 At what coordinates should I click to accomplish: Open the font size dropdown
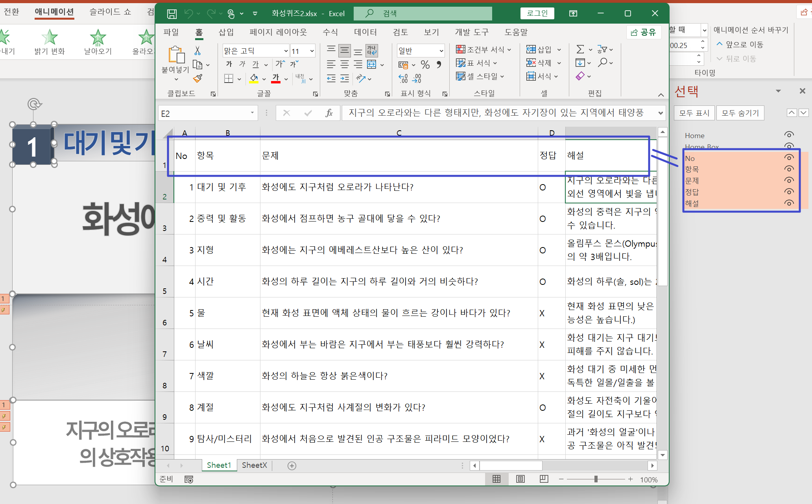coord(312,51)
